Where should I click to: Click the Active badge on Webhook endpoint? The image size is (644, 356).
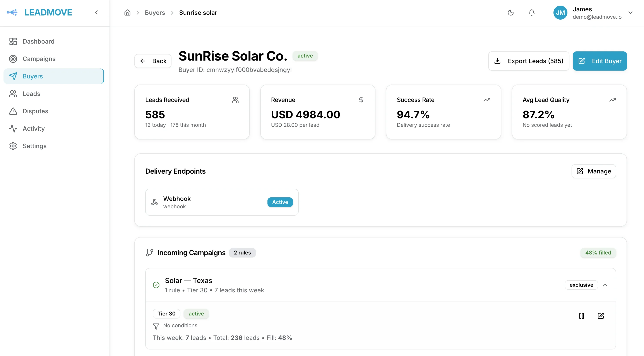click(x=280, y=202)
